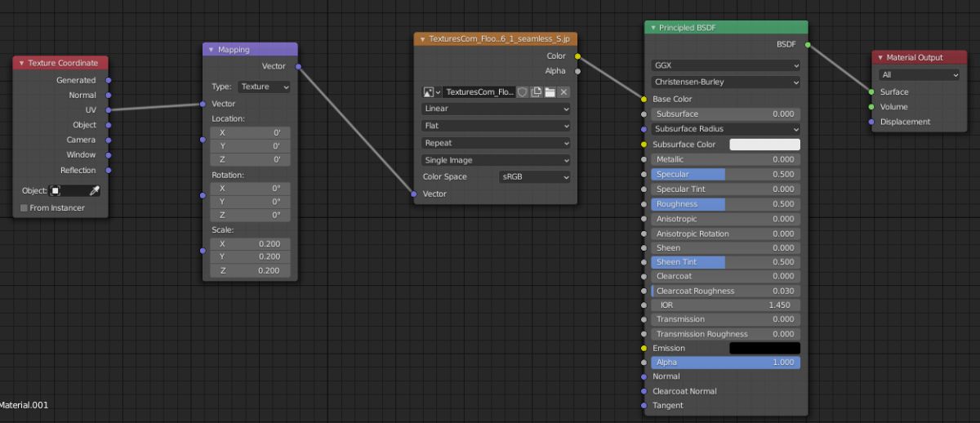
Task: Open the sRGB Color Space dropdown
Action: pos(534,176)
